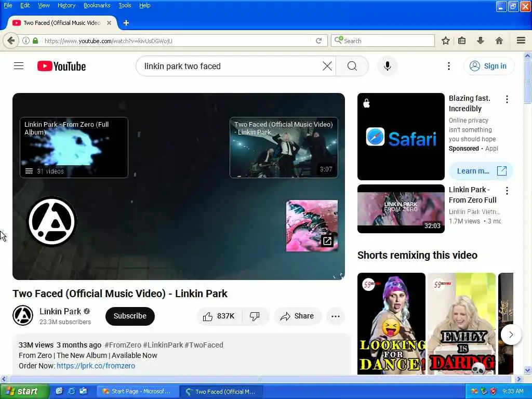The height and width of the screenshot is (399, 532).
Task: Click the Internet Explorer quick launch icon
Action: (72, 391)
